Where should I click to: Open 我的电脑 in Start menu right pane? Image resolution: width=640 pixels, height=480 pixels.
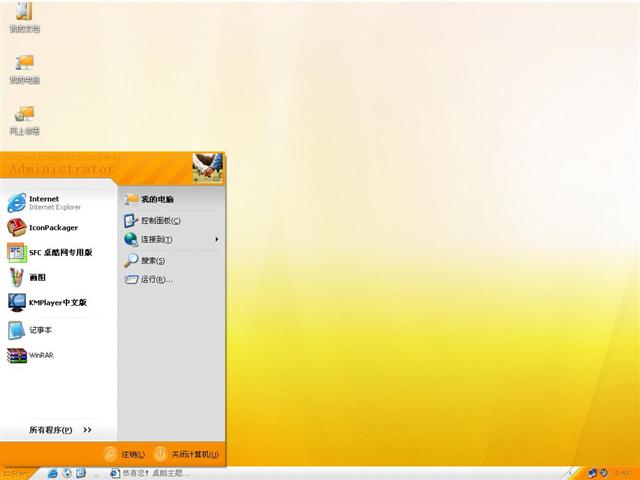(171, 199)
